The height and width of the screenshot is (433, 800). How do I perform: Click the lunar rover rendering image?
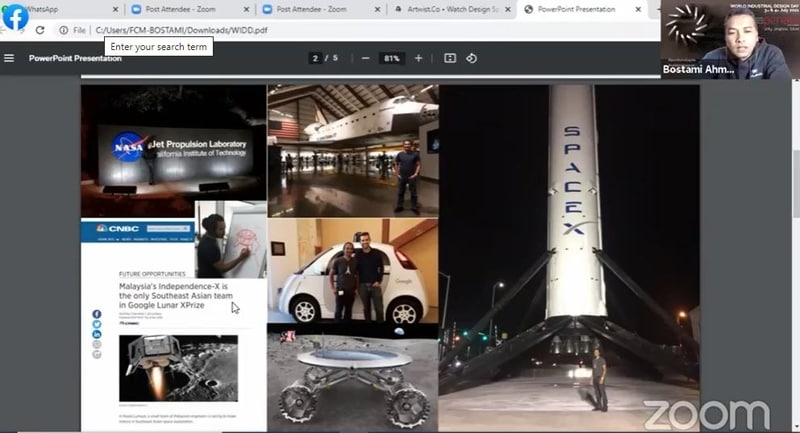[353, 377]
